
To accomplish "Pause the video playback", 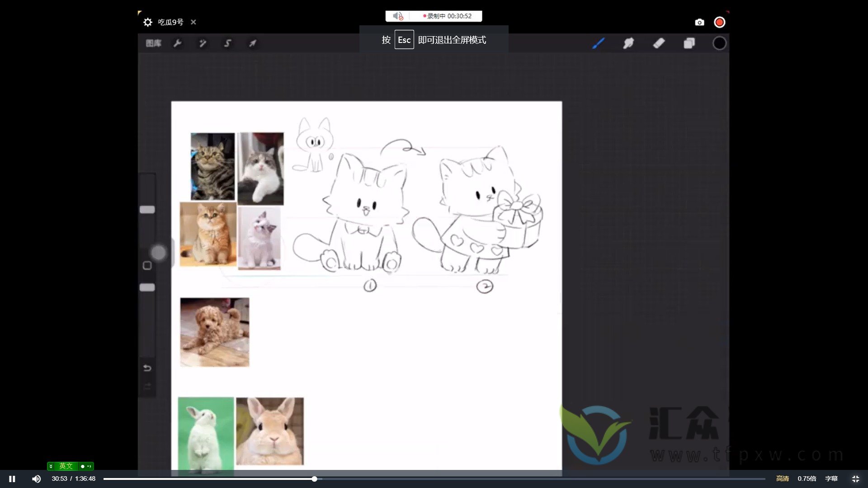I will coord(12,479).
